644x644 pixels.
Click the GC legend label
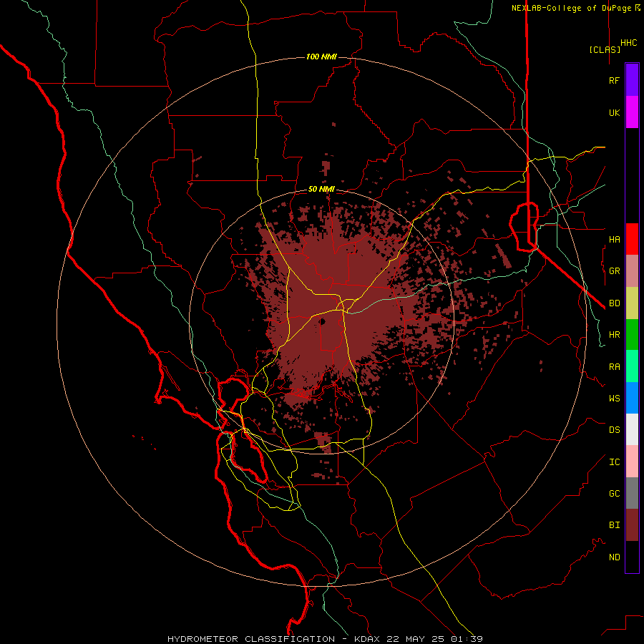coord(614,494)
